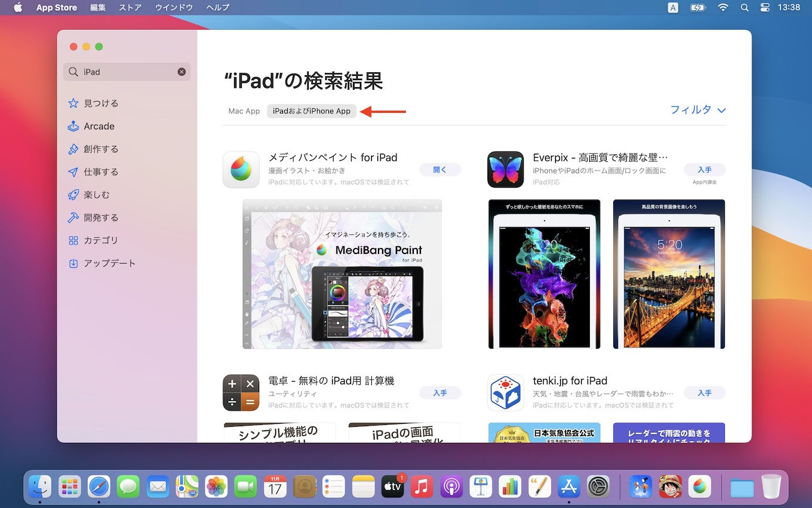Open the Arcade sidebar section
This screenshot has height=508, width=812.
91,126
